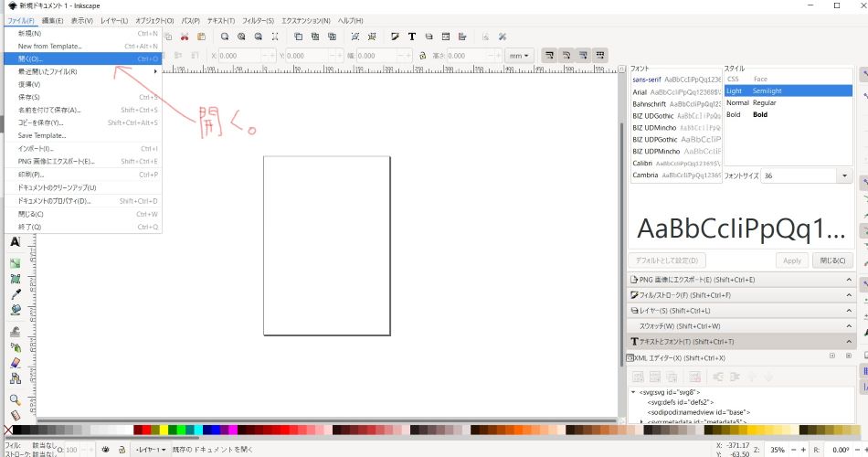
Task: Pick the black palette swatch
Action: pyautogui.click(x=16, y=430)
